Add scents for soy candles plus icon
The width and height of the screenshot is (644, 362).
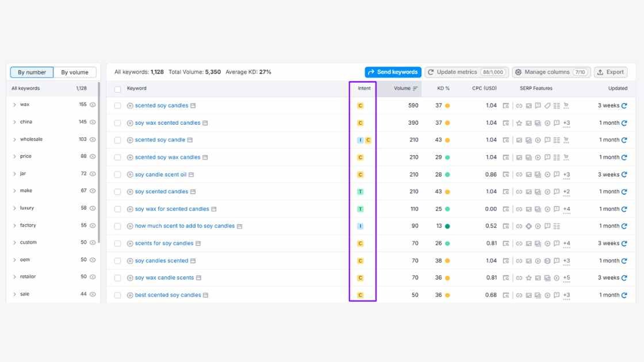coord(130,244)
